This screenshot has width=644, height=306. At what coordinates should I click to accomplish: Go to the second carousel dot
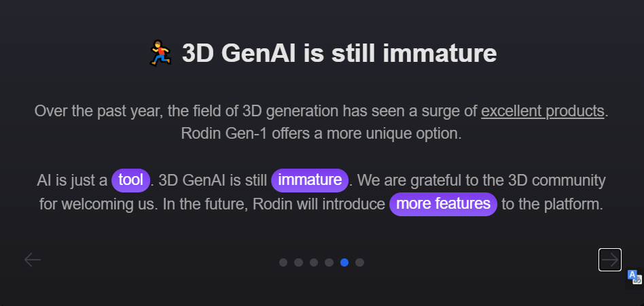(299, 262)
